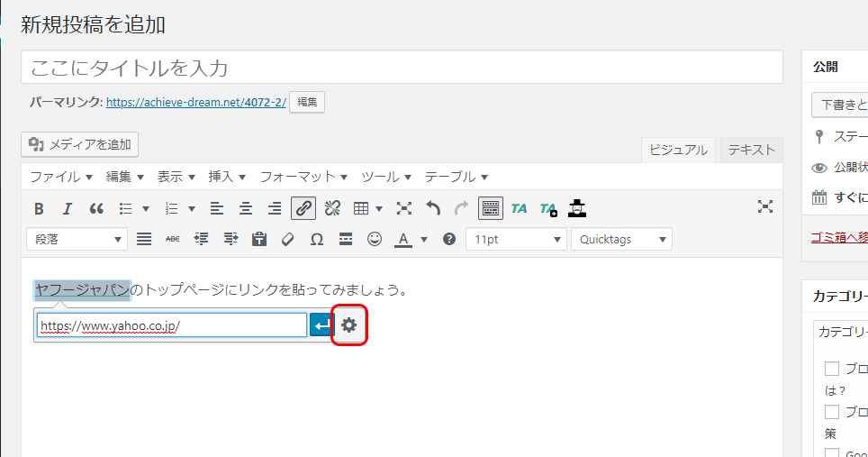This screenshot has height=457, width=868.
Task: Create a bulleted list
Action: pos(126,209)
